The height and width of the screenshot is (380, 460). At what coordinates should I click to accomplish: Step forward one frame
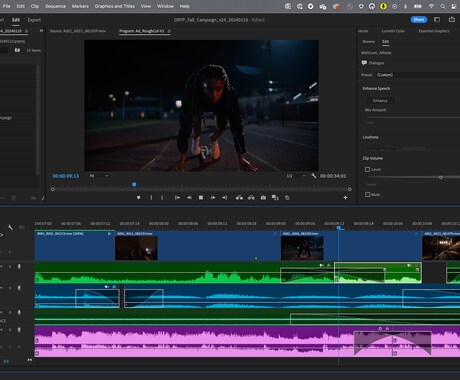tap(213, 198)
